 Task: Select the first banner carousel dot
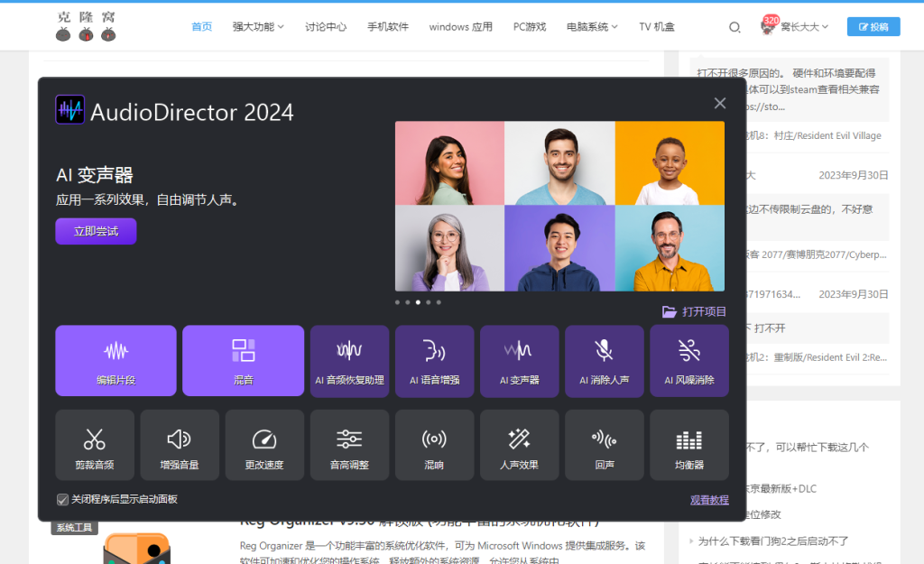click(397, 302)
